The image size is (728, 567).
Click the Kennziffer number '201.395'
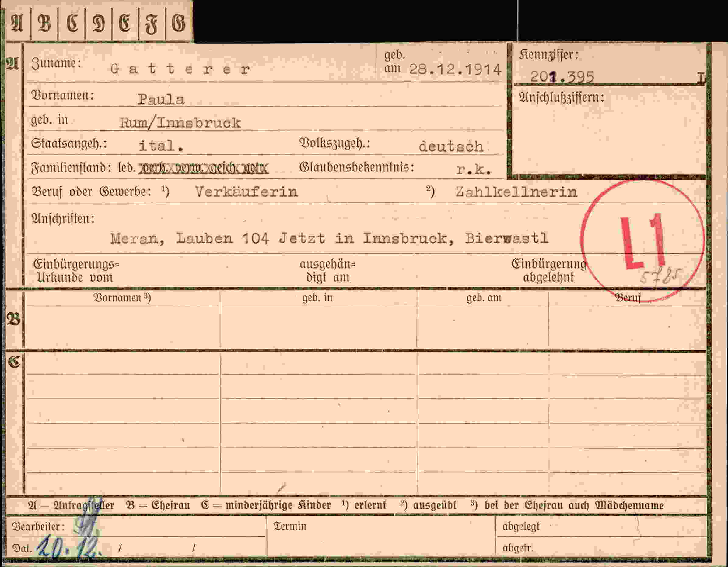[562, 77]
